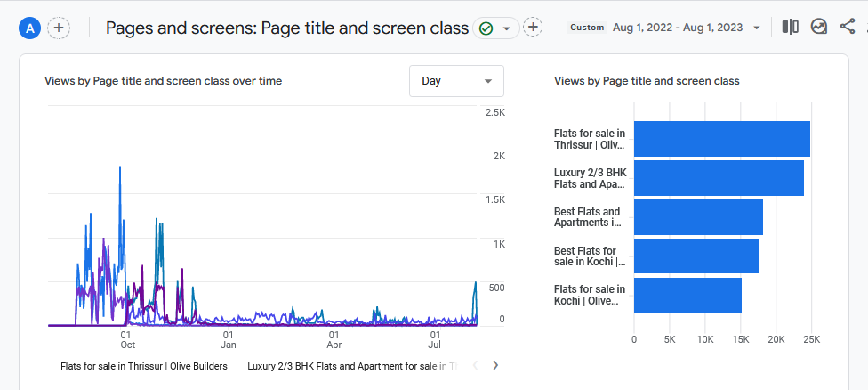868x390 pixels.
Task: Click the bar chart heading 'Views by Page title and screen class'
Action: [647, 81]
